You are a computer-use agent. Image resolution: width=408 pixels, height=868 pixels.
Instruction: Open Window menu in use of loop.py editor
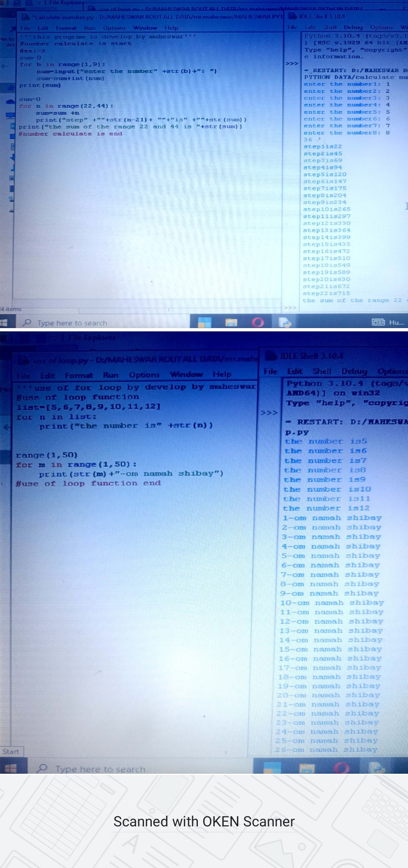186,375
